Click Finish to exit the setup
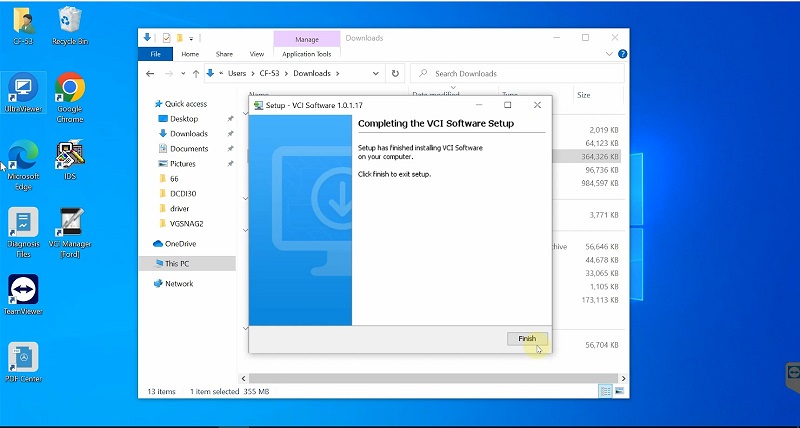800x428 pixels. coord(527,339)
